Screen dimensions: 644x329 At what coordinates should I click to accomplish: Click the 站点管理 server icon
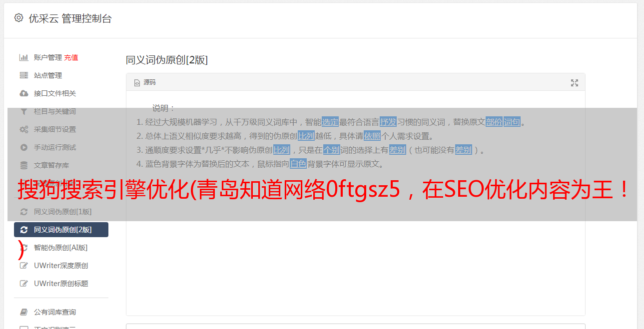click(x=23, y=75)
